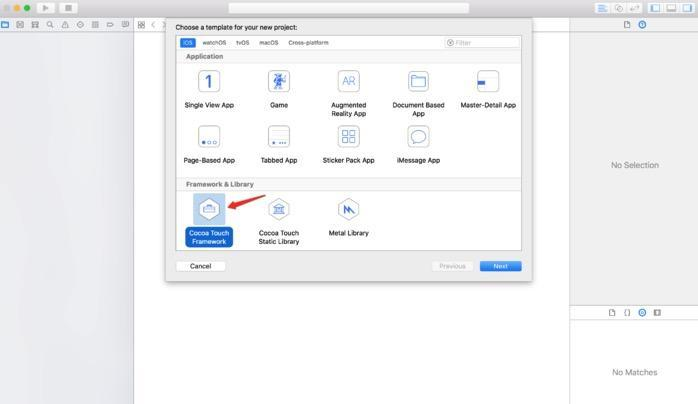Viewport: 698px width, 404px height.
Task: Open the Test navigator diamond icon
Action: click(80, 25)
